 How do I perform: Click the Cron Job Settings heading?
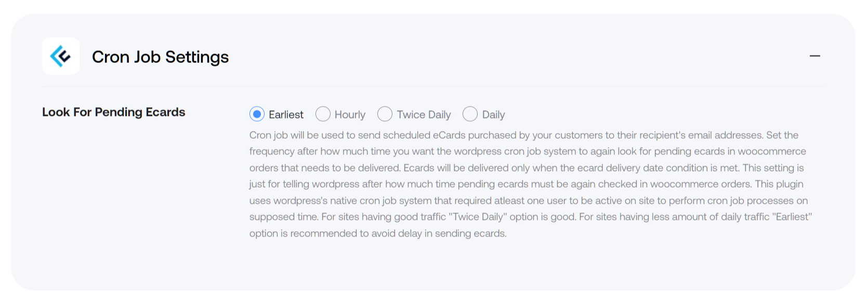click(160, 57)
